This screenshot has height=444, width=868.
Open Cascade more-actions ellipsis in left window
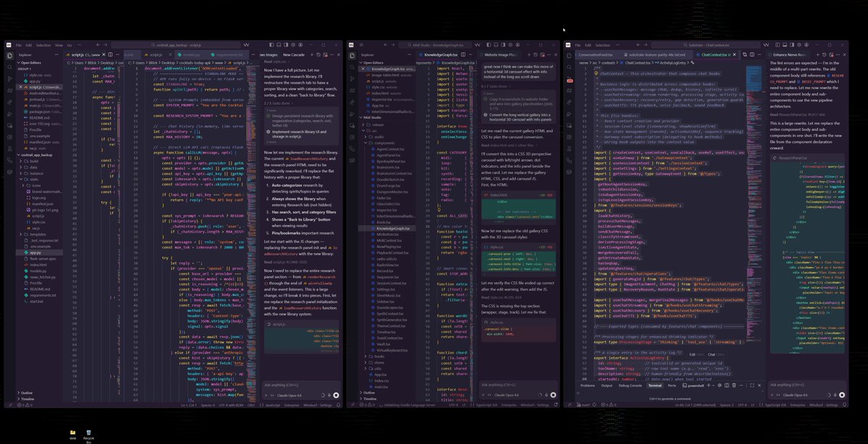click(332, 55)
